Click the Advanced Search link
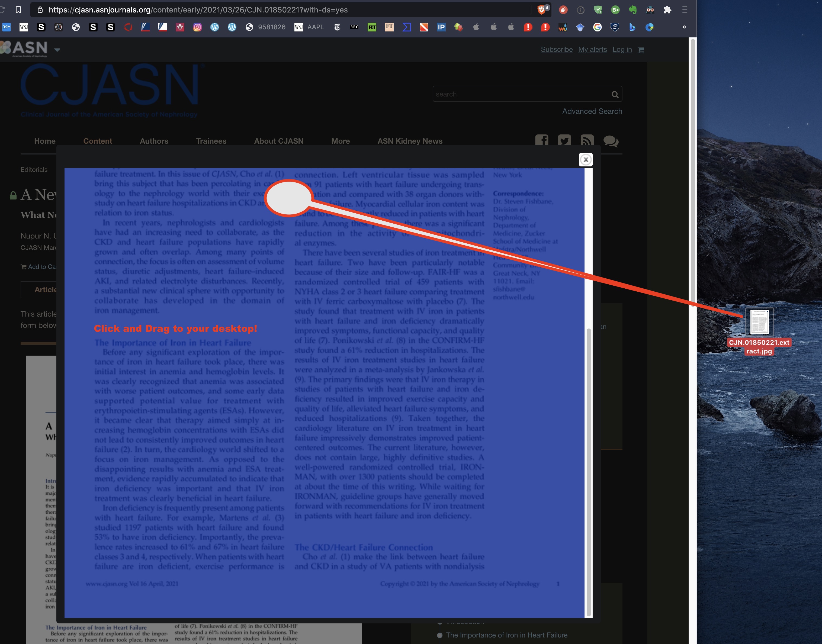Screen dimensions: 822x644 tap(592, 111)
